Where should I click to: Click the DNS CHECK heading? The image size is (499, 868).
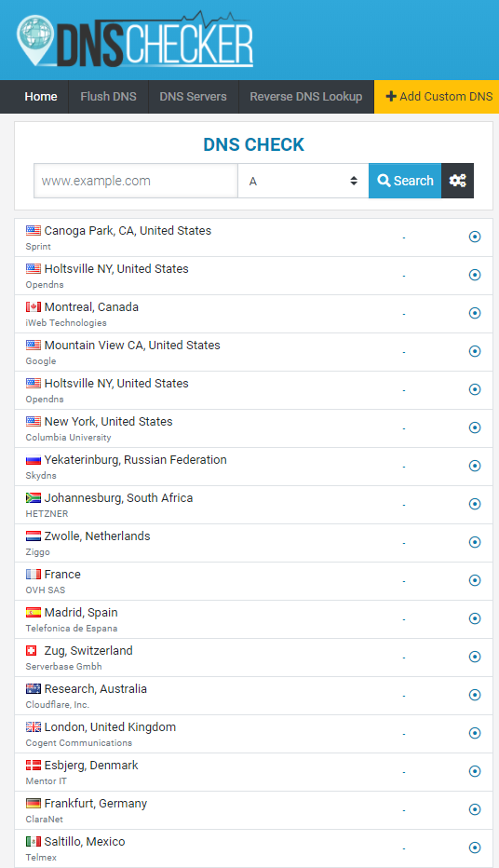click(253, 144)
